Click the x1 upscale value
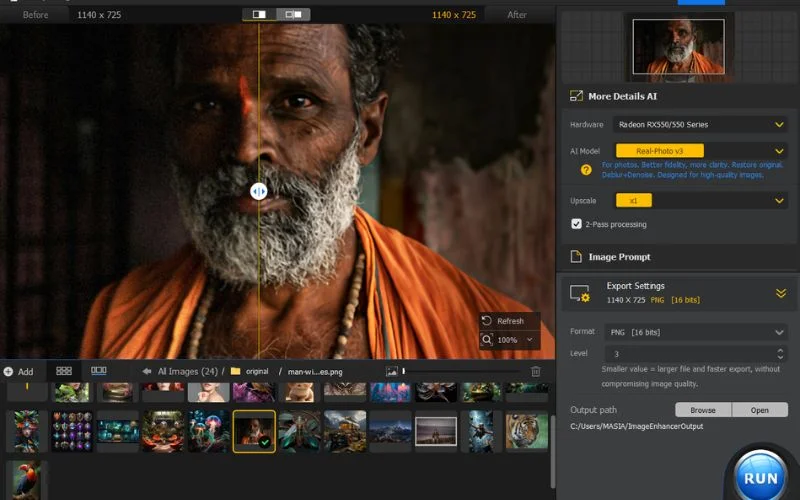Viewport: 800px width, 500px height. coord(634,201)
